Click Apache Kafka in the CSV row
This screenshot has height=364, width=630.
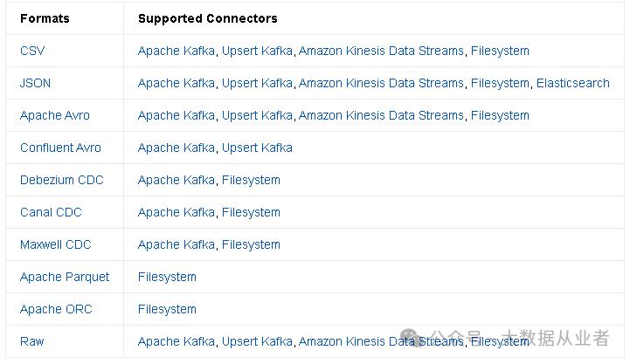click(177, 51)
